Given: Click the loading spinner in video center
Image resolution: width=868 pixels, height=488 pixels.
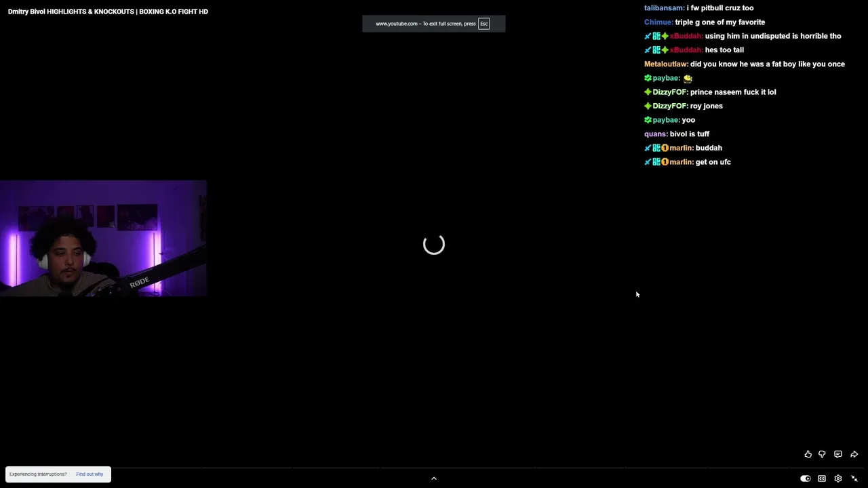Looking at the screenshot, I should tap(434, 244).
